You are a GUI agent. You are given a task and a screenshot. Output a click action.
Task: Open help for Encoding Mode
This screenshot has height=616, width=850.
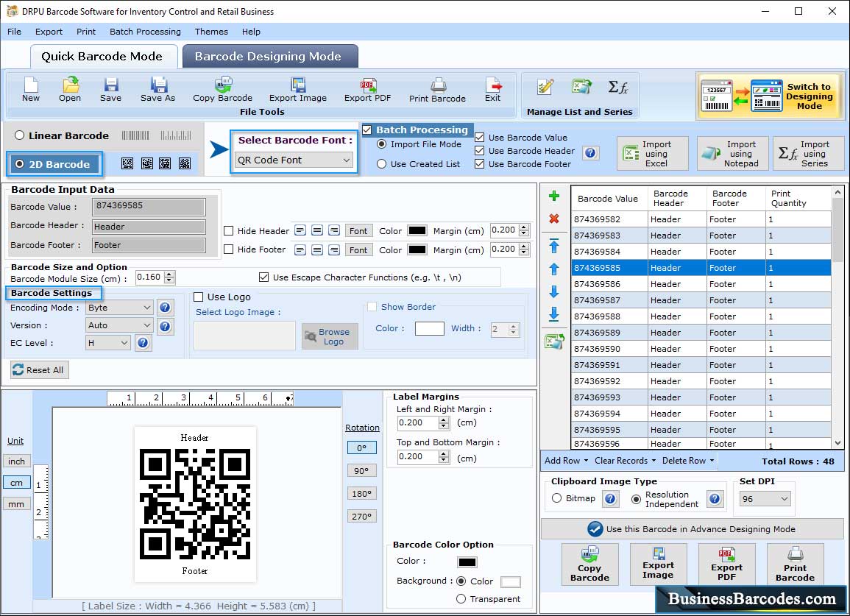pyautogui.click(x=166, y=308)
